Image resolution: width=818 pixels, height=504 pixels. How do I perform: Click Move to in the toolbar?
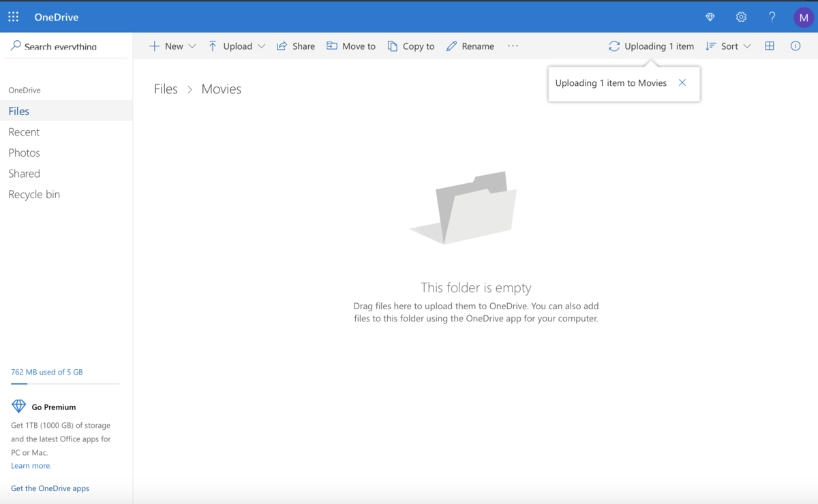[x=350, y=46]
